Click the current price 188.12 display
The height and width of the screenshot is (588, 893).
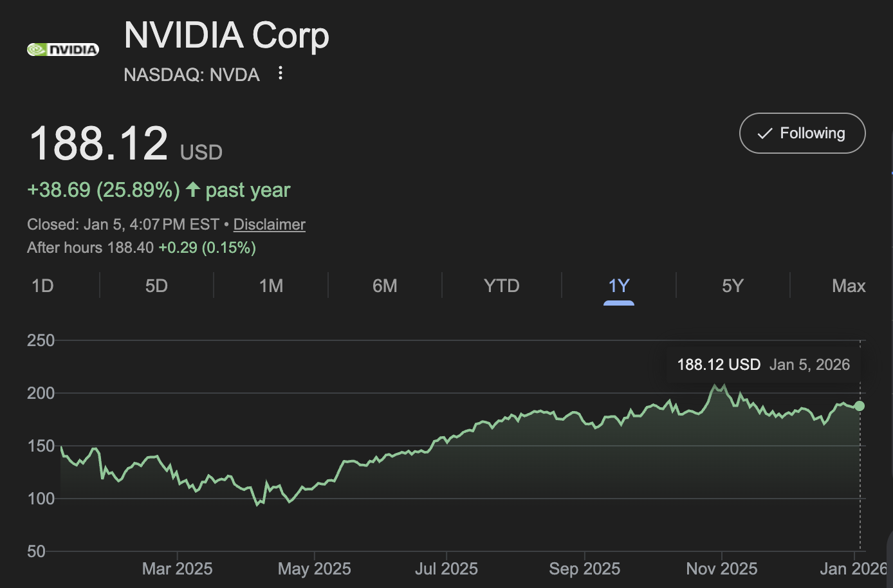(97, 142)
